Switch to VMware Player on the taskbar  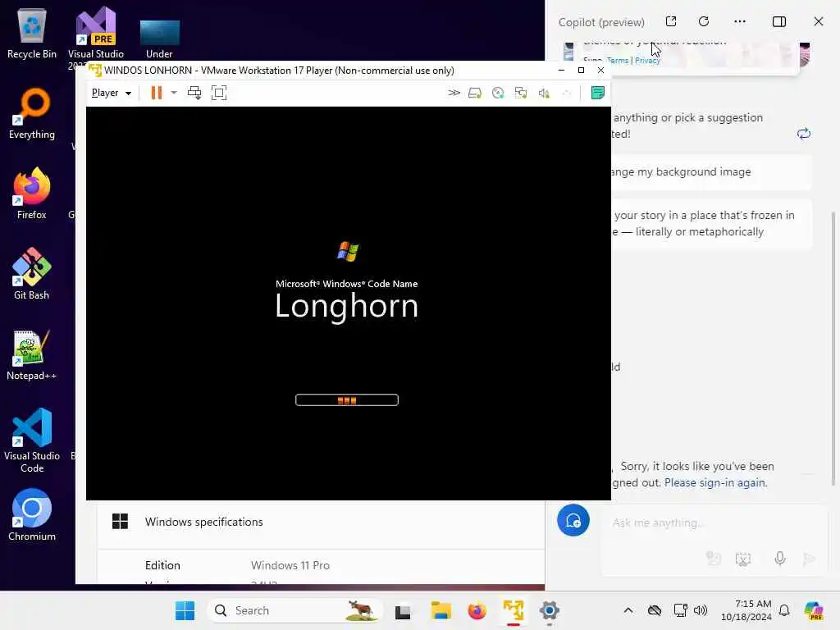coord(514,610)
